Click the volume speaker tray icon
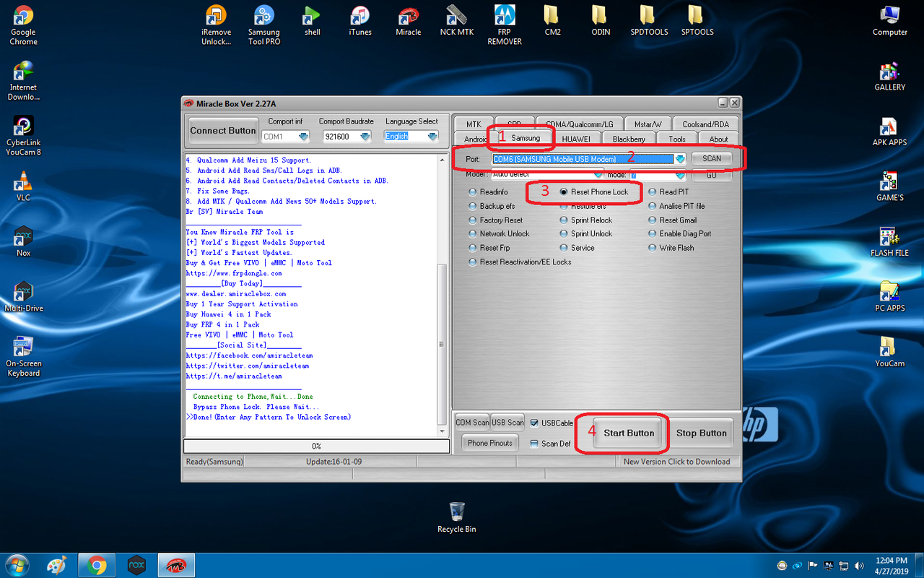The image size is (924, 578). [859, 566]
